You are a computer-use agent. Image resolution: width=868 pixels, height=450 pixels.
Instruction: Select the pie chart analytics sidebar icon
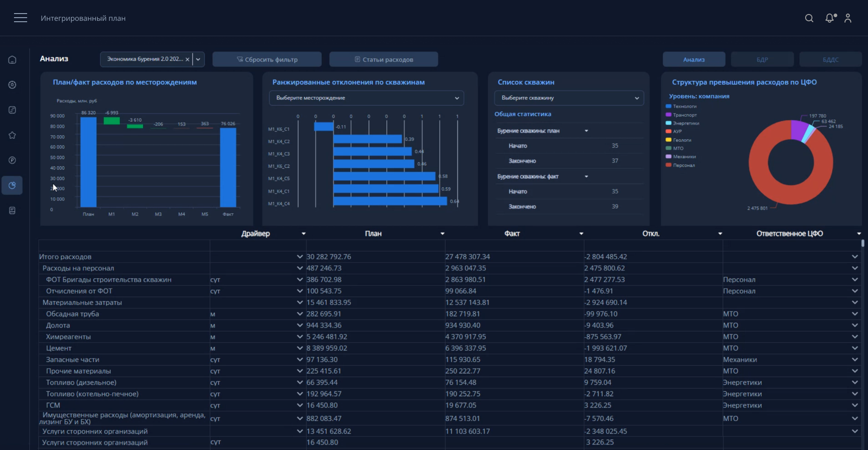tap(12, 185)
